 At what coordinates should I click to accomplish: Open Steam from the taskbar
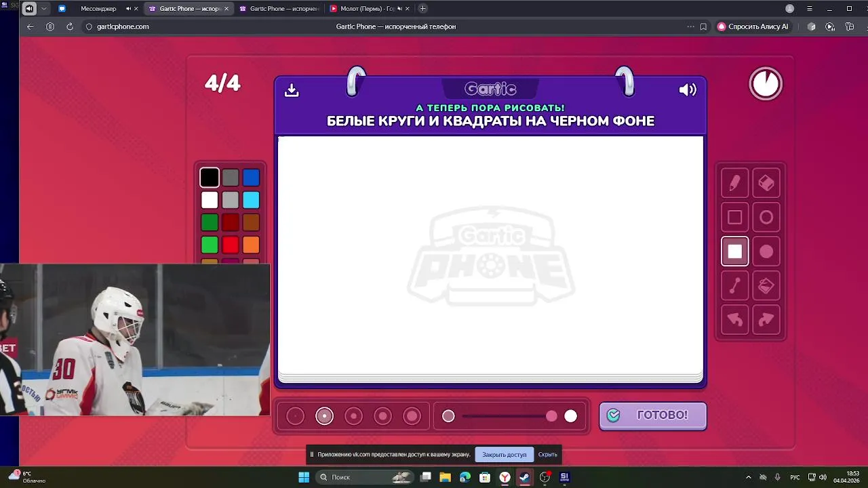(x=524, y=477)
